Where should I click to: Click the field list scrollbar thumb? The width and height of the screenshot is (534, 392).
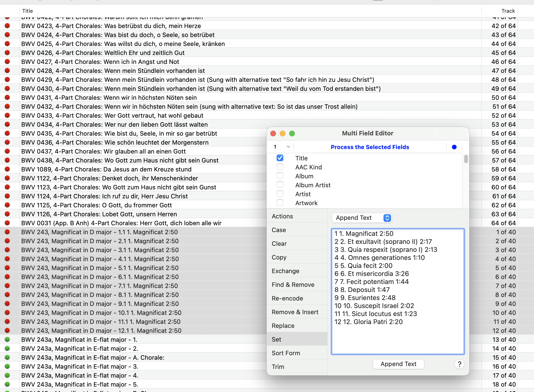pyautogui.click(x=466, y=159)
